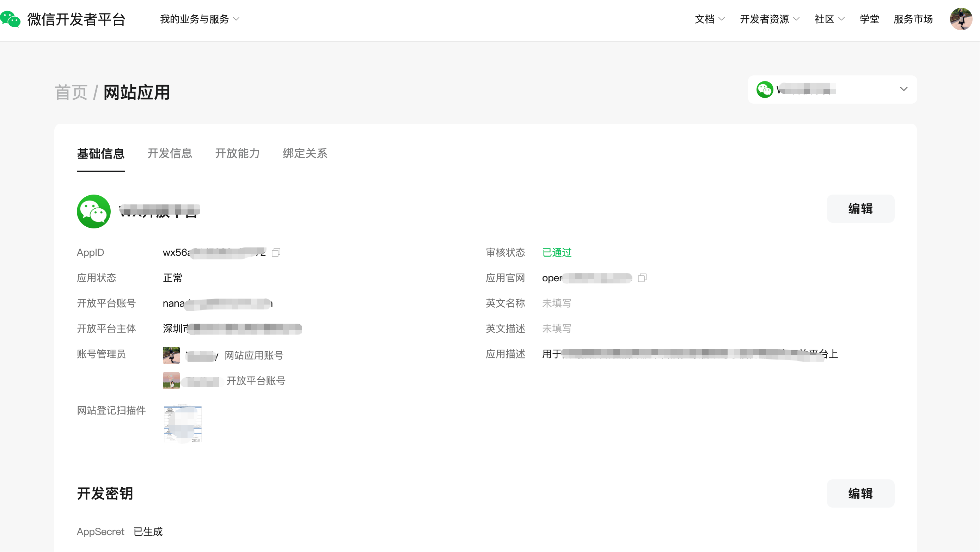Click the AppID value starting wx56
Screen dimensions: 980x552
(214, 253)
